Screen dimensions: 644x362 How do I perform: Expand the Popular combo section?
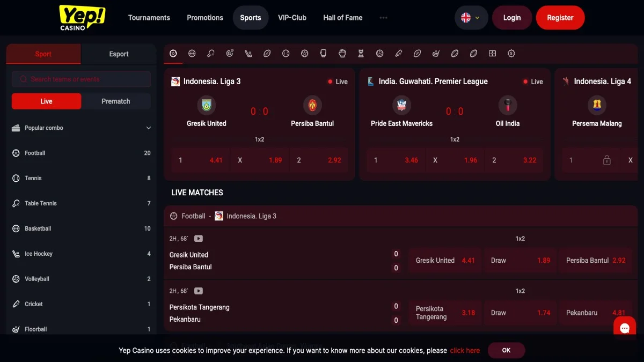pos(149,128)
